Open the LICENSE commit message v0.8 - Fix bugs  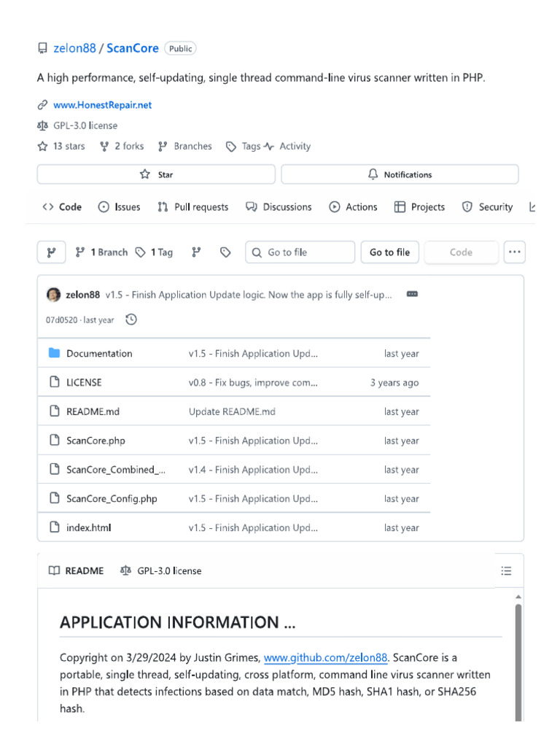(x=253, y=382)
